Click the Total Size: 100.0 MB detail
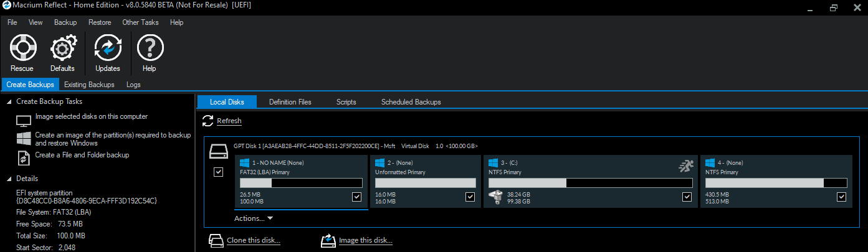 coord(50,236)
